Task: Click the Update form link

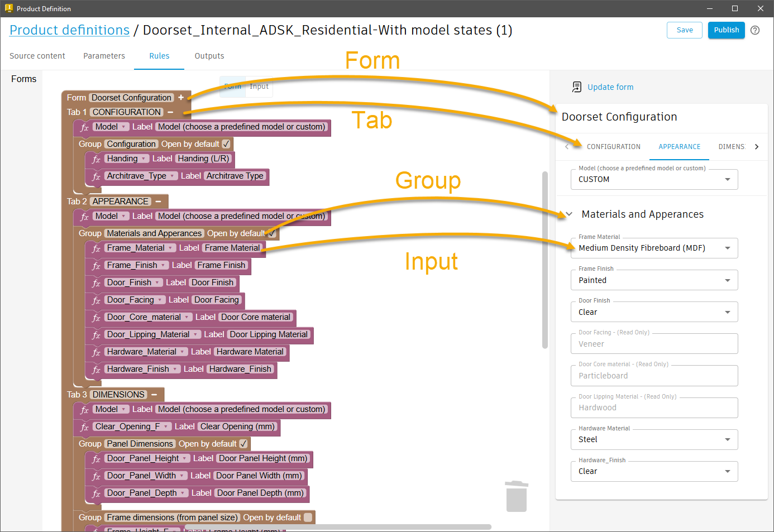Action: [x=610, y=87]
